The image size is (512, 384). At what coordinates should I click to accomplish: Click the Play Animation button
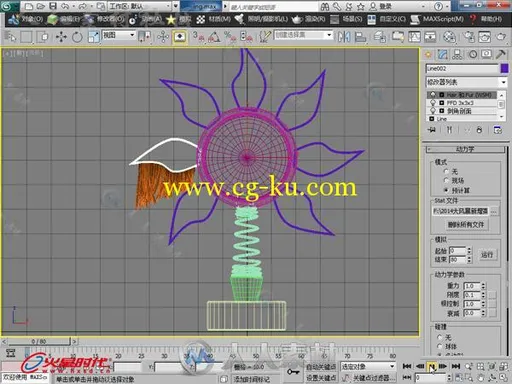[x=431, y=366]
